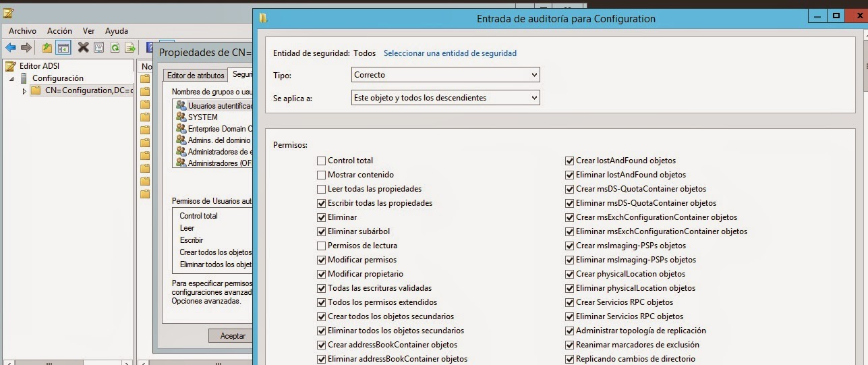Image resolution: width=868 pixels, height=365 pixels.
Task: Uncheck Escribir todas las propiedades
Action: tap(322, 203)
